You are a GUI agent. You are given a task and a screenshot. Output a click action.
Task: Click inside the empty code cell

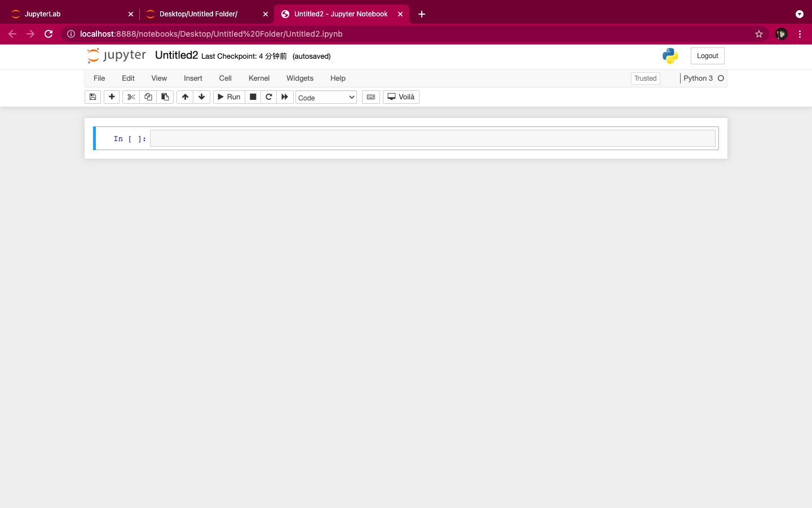point(432,138)
